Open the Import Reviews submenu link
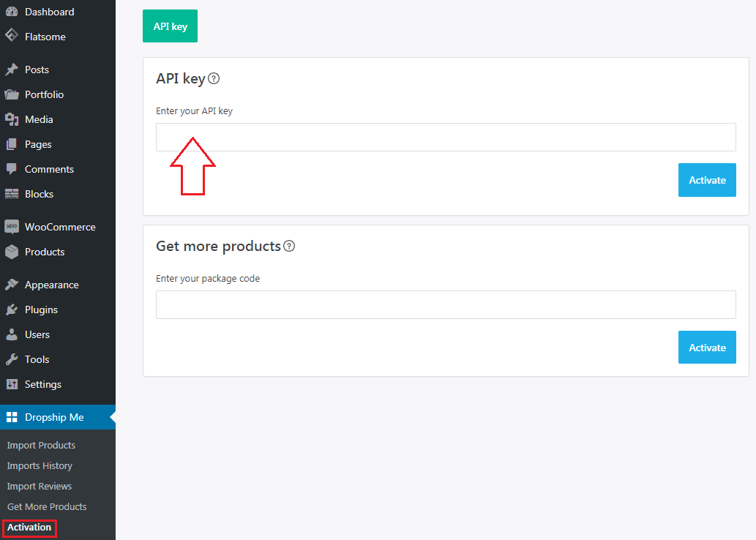 pos(40,486)
